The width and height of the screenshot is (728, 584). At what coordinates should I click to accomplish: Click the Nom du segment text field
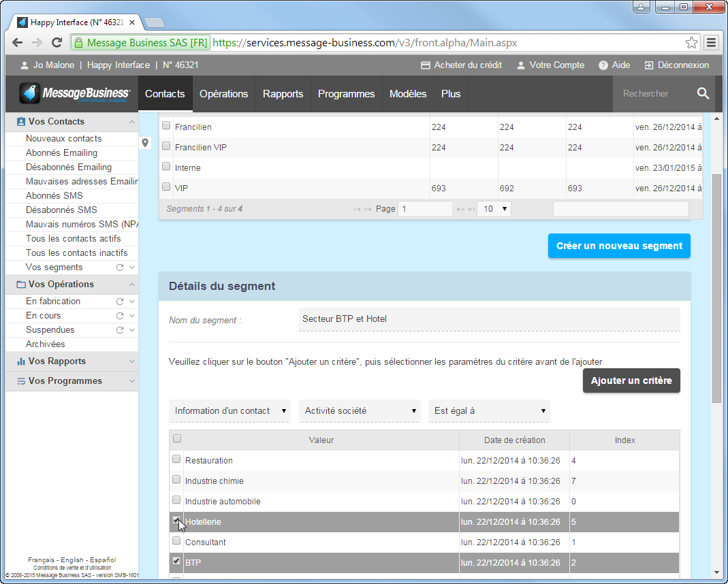[x=489, y=319]
